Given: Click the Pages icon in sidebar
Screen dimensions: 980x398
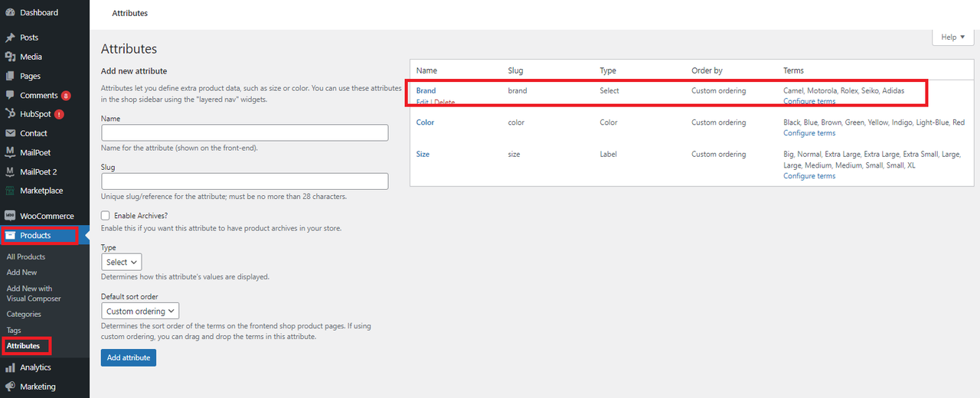Looking at the screenshot, I should [x=10, y=76].
